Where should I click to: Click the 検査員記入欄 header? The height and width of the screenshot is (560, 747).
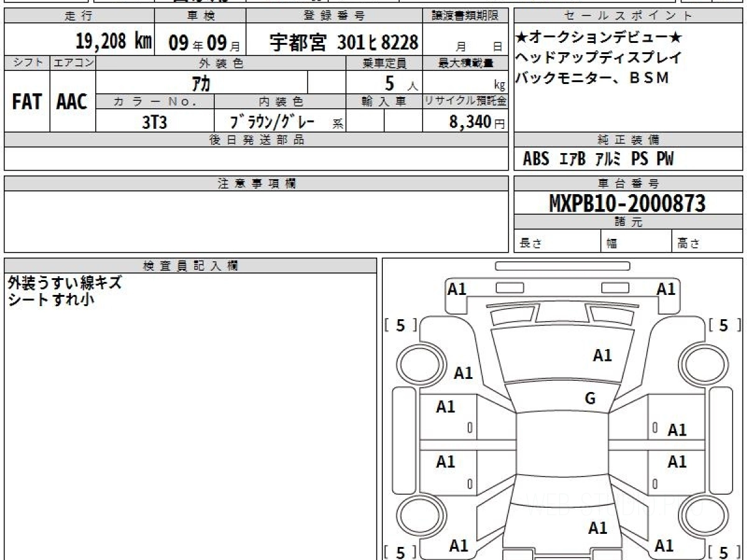190,266
